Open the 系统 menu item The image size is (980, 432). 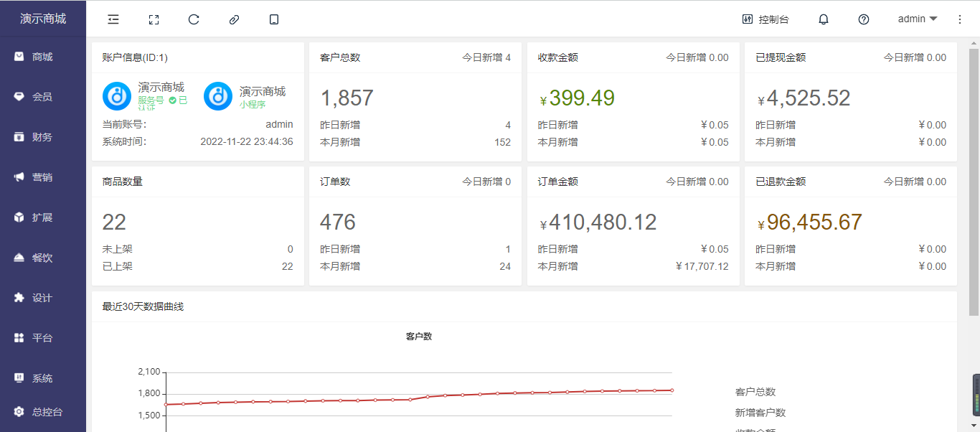(x=43, y=378)
